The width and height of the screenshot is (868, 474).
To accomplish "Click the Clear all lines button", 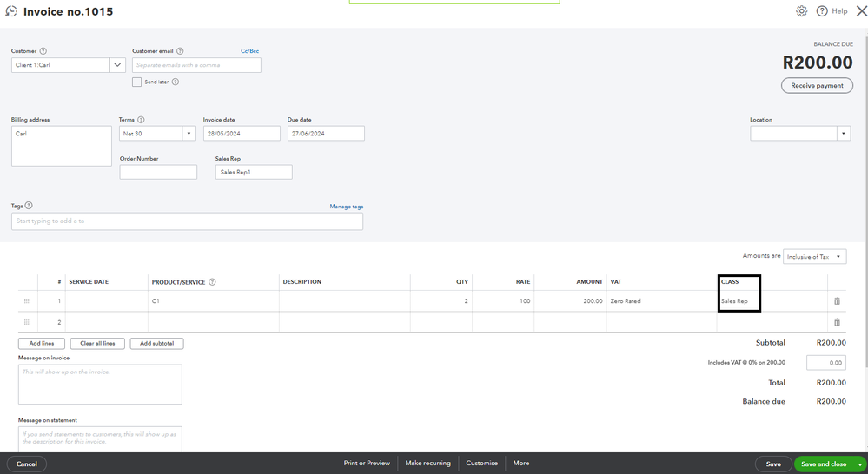I will pyautogui.click(x=97, y=344).
